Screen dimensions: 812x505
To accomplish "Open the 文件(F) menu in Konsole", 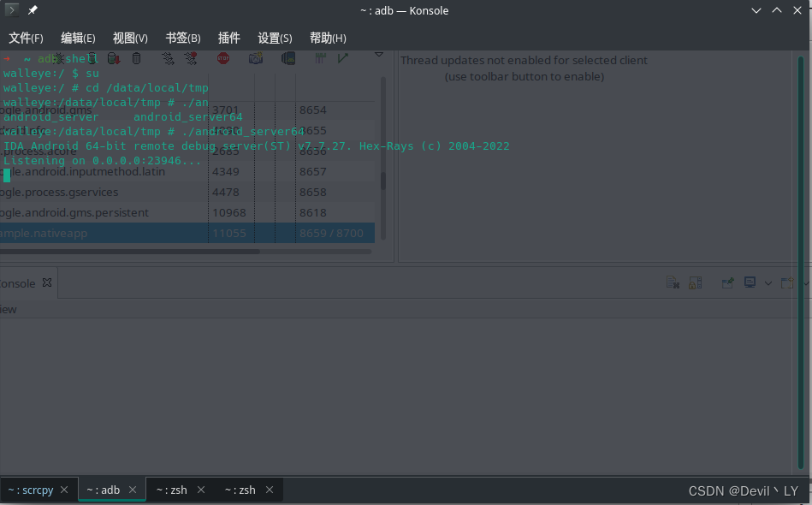I will pos(26,38).
